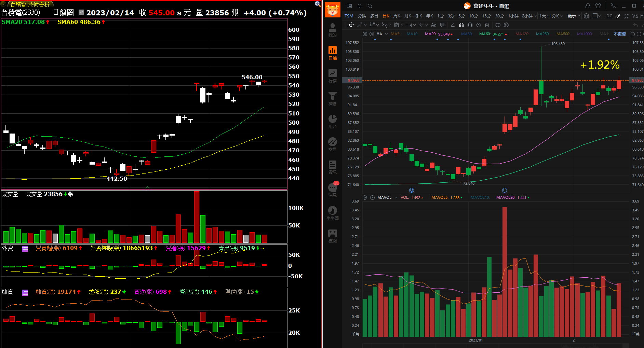The image size is (644, 348).
Task: Expand the arrow tool dropdown
Action: (x=426, y=25)
